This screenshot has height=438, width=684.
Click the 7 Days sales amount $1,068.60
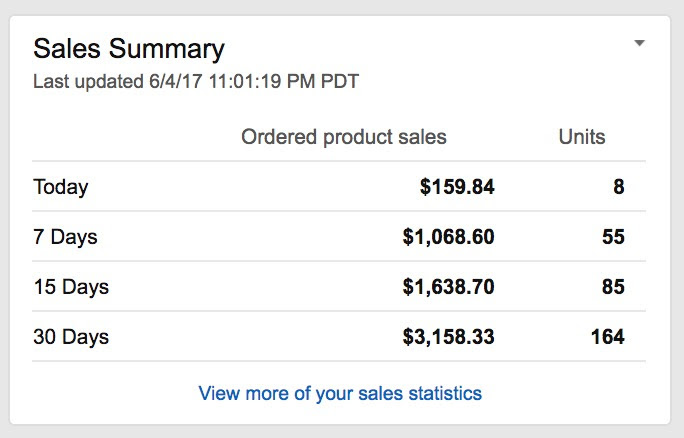coord(448,237)
